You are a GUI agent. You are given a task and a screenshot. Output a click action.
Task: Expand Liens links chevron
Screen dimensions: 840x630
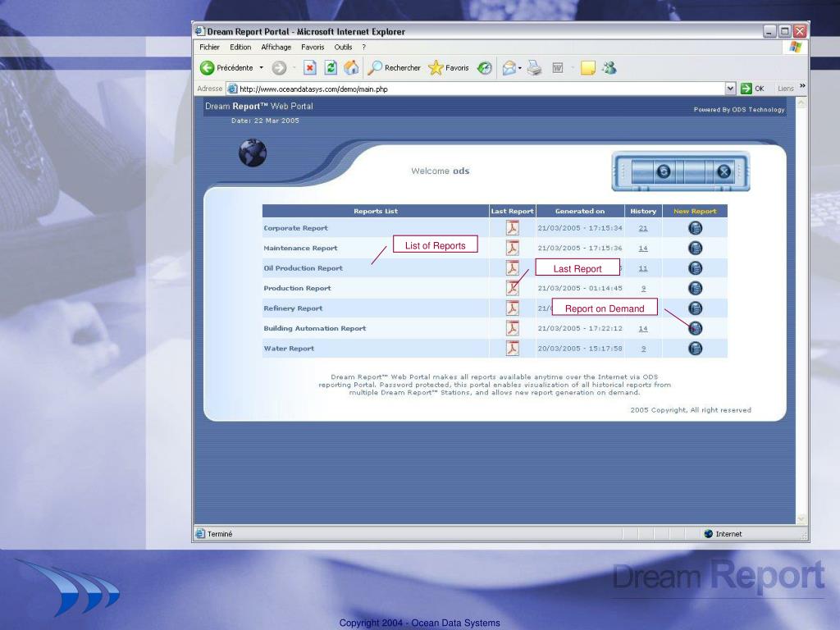tap(802, 86)
